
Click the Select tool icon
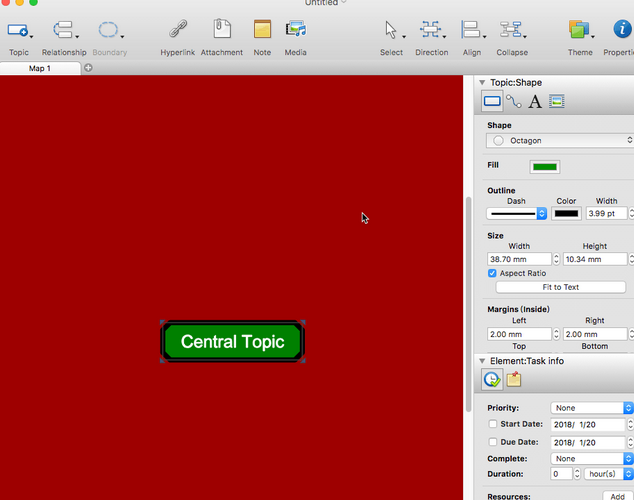pos(390,30)
